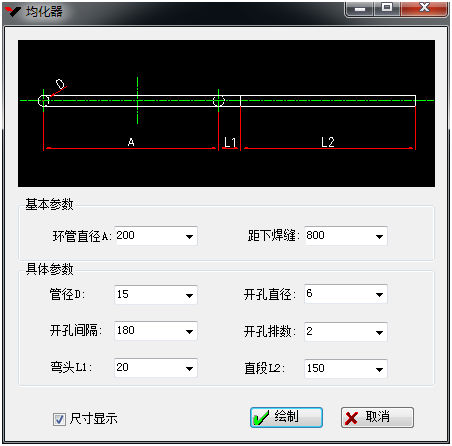The height and width of the screenshot is (446, 452).
Task: Click the green checkmark on 绘制 button
Action: pos(261,417)
